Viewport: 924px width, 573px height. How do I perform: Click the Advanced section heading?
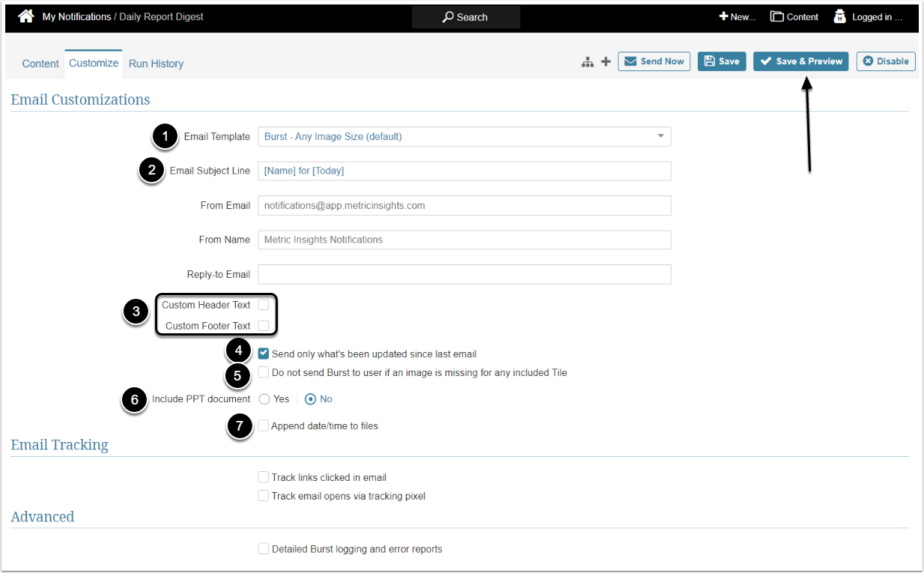tap(43, 517)
